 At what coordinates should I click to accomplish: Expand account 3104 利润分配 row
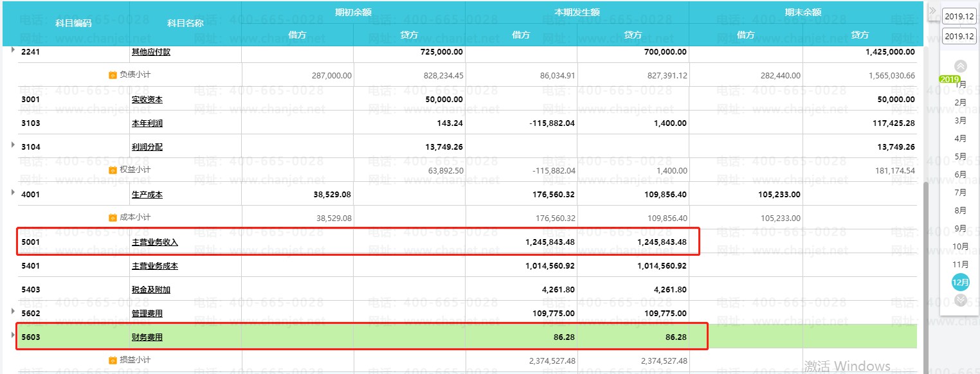(13, 145)
